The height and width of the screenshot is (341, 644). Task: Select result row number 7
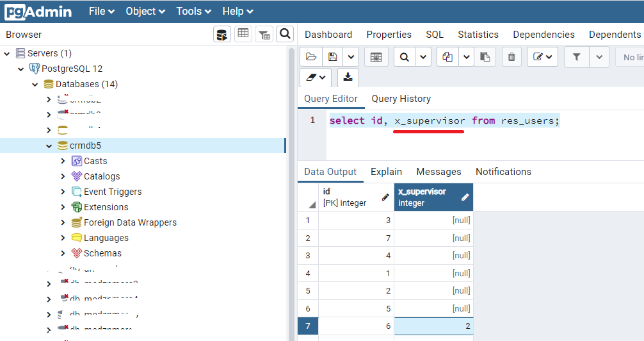tap(308, 326)
